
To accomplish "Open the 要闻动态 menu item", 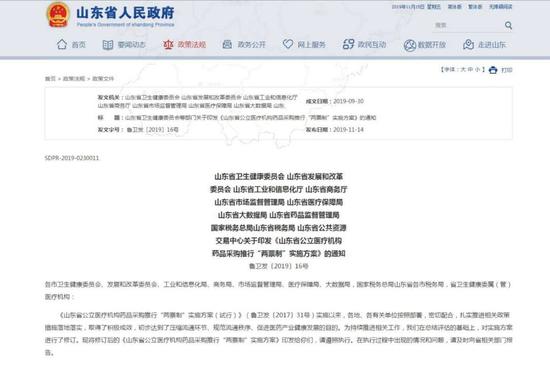I will coord(132,45).
